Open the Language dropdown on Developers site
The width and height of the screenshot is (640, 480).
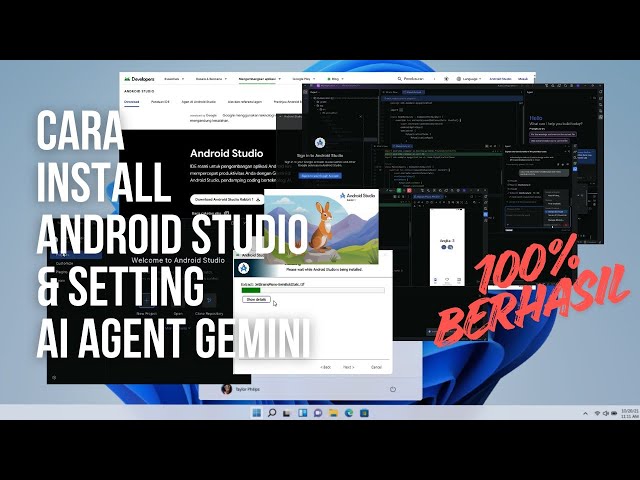[469, 79]
